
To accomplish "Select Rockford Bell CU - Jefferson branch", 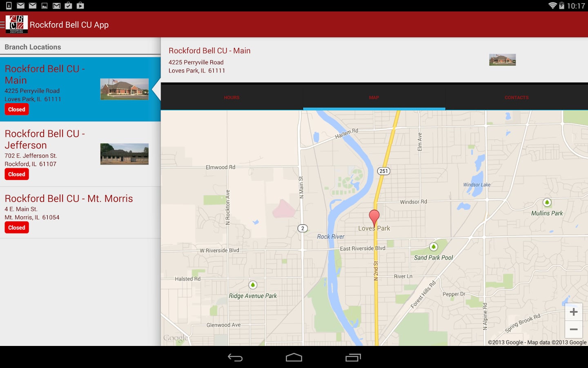I will tap(80, 154).
